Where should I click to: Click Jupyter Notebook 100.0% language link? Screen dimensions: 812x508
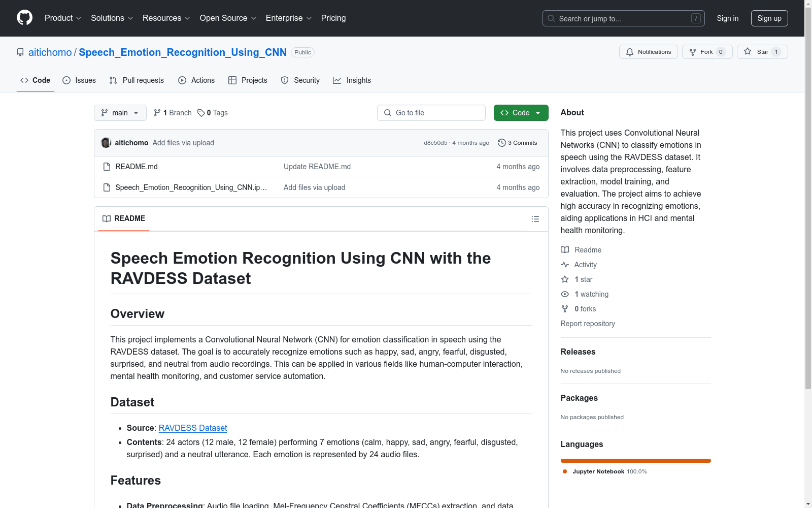(x=605, y=471)
